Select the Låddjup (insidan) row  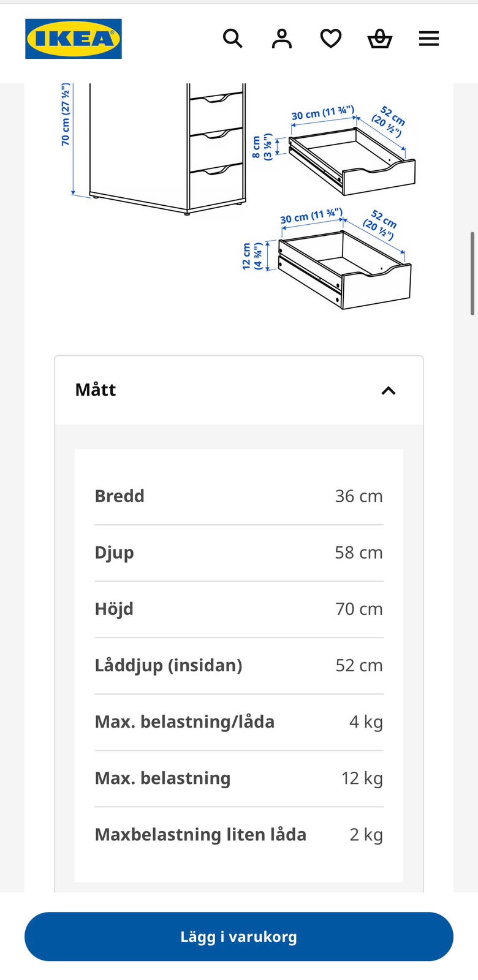239,665
